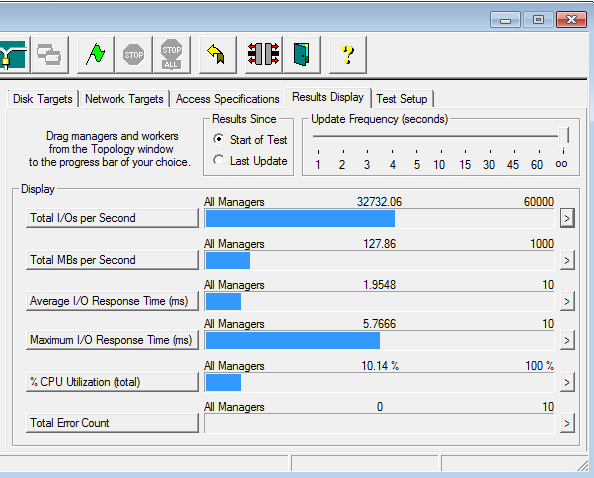Click the door Exit icon
594x478 pixels.
click(x=302, y=55)
